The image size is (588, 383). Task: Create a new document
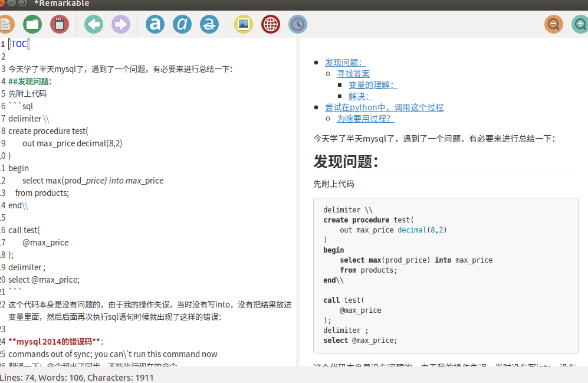[x=6, y=24]
